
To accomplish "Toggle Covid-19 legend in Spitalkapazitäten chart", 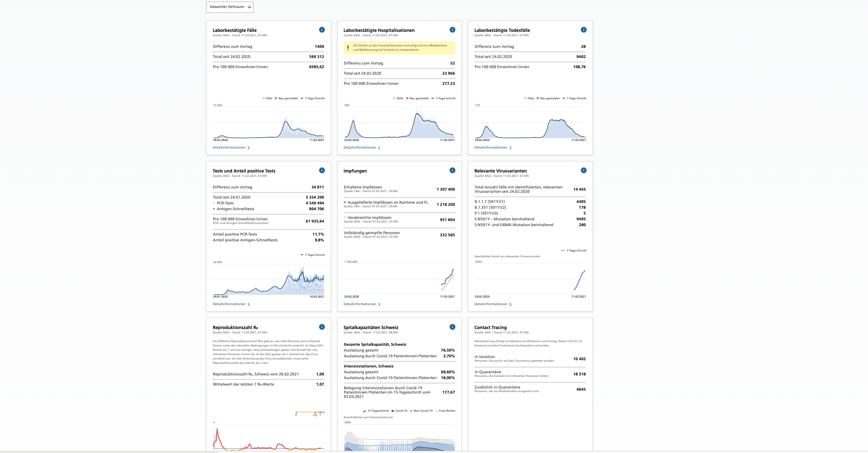I will click(399, 411).
